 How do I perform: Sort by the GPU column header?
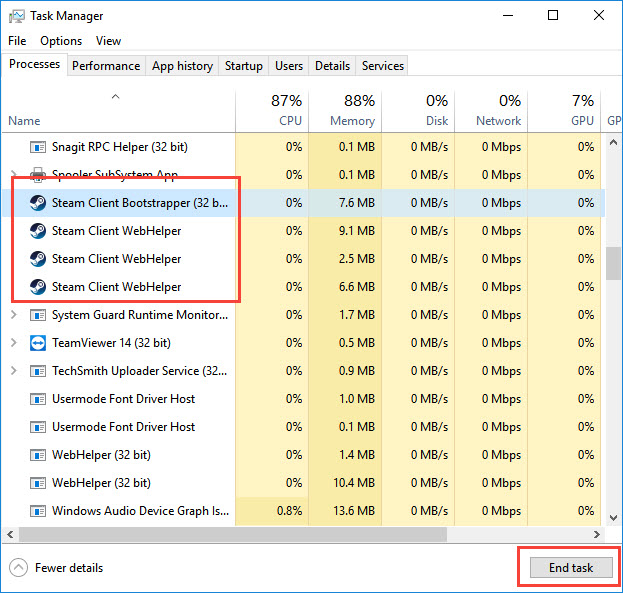pyautogui.click(x=564, y=111)
